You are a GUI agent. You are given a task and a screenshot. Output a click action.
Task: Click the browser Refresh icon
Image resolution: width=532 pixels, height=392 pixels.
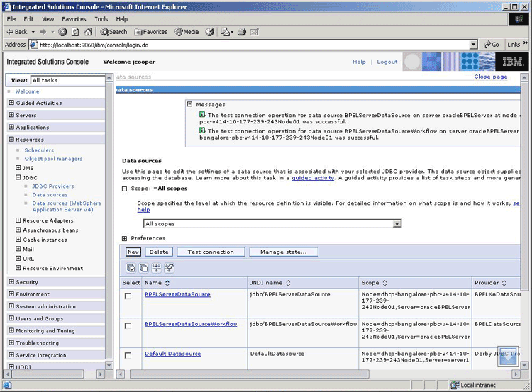pyautogui.click(x=75, y=32)
